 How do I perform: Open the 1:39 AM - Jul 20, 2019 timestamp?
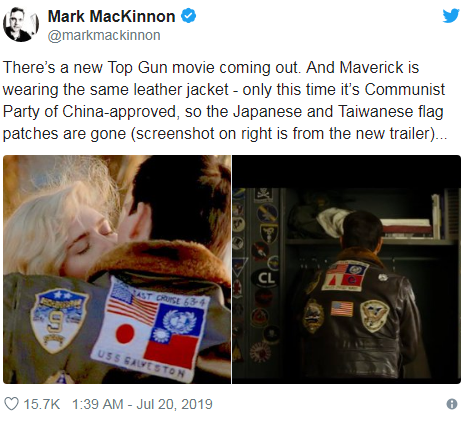[x=142, y=404]
